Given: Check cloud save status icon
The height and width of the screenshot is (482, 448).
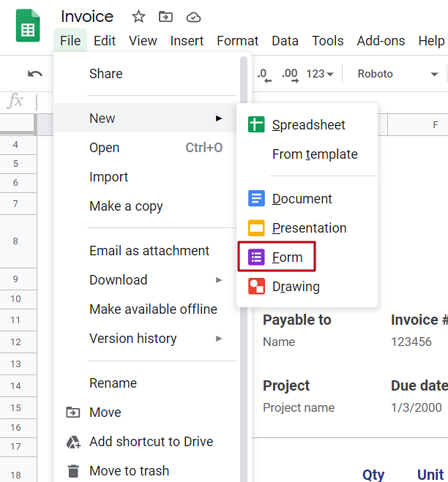Looking at the screenshot, I should click(193, 17).
